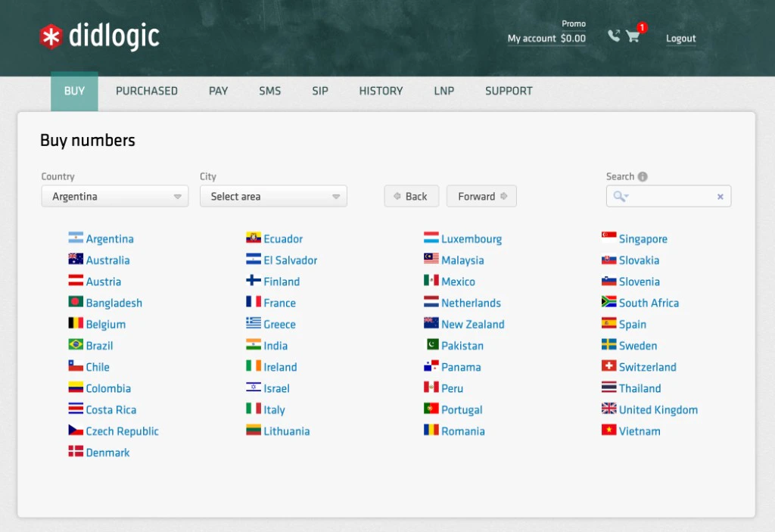This screenshot has height=532, width=775.
Task: Open the SMS tab
Action: pos(270,91)
